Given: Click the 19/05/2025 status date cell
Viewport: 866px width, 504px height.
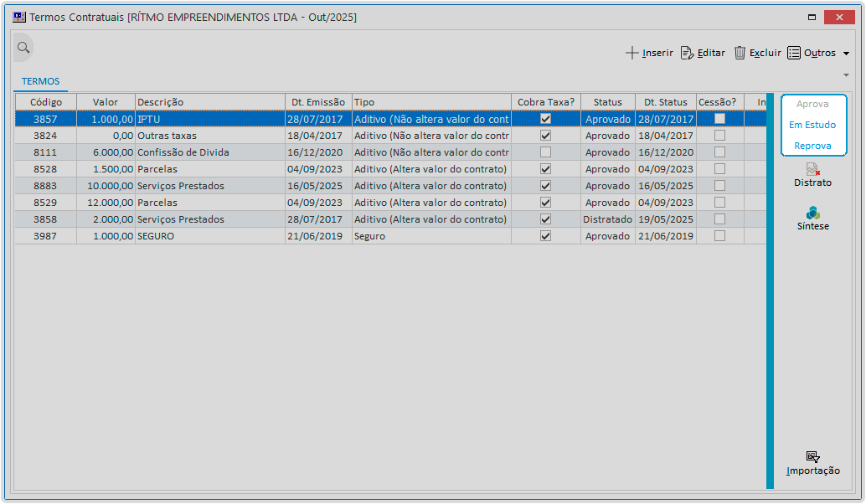Looking at the screenshot, I should [666, 219].
